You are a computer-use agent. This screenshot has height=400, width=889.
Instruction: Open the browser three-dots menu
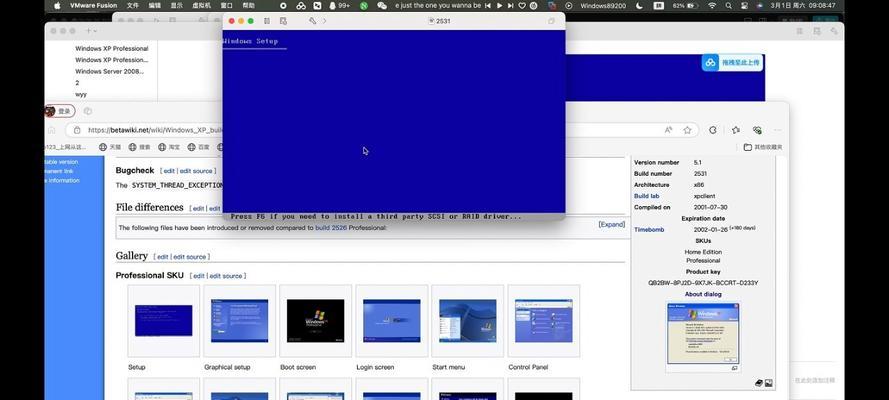click(778, 130)
